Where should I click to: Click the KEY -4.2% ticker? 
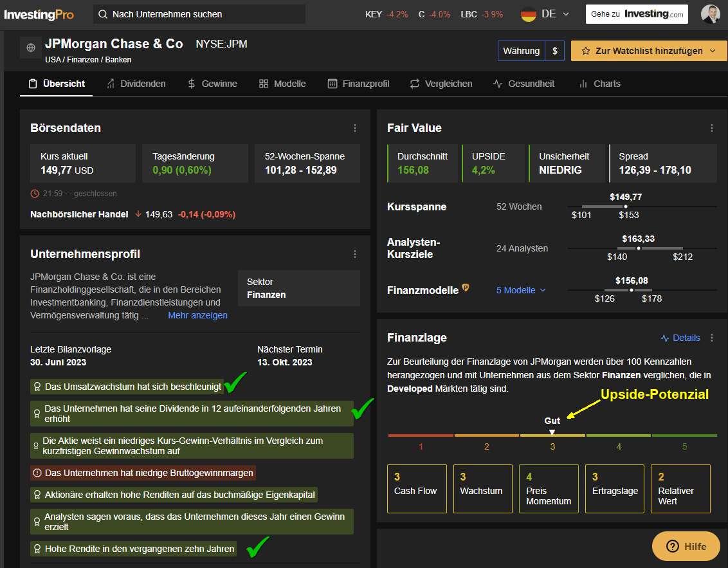coord(387,14)
